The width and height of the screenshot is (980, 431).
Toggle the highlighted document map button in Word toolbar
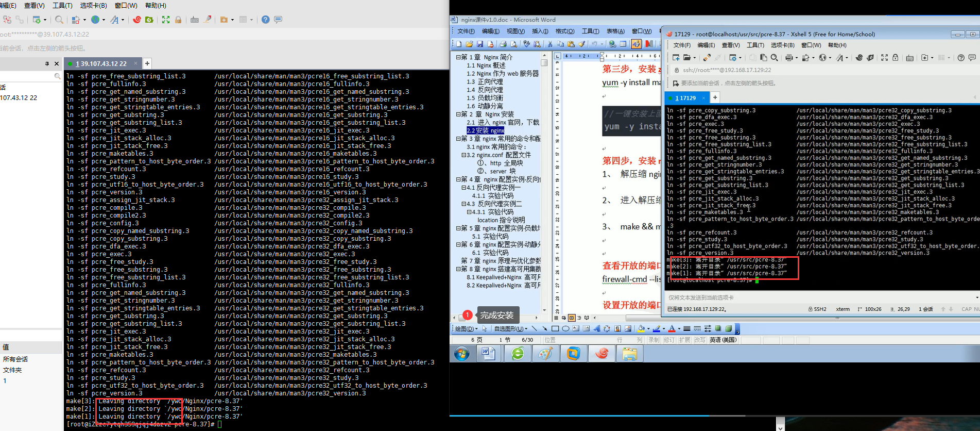[636, 44]
